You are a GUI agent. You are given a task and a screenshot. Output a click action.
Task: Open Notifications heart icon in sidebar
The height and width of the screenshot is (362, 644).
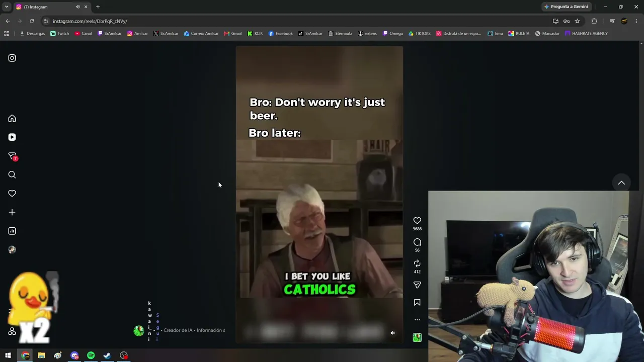(12, 194)
